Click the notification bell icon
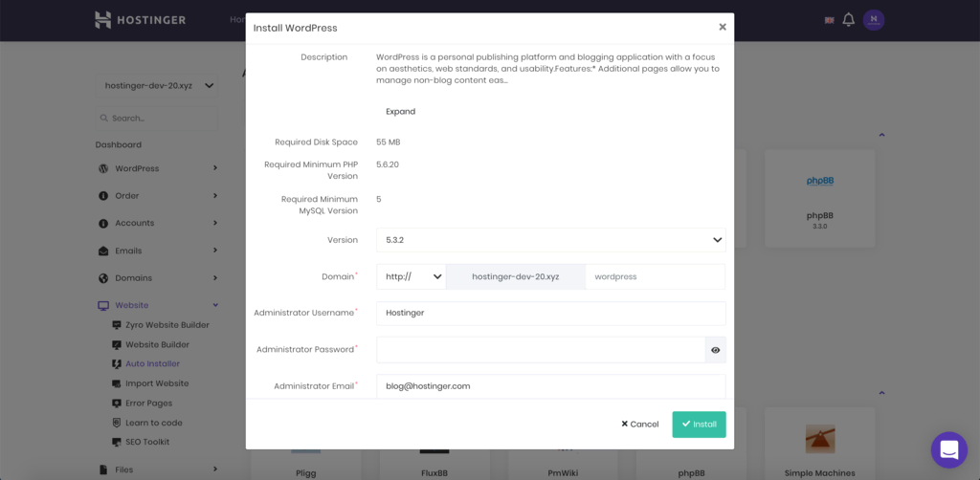The width and height of the screenshot is (980, 480). (x=848, y=20)
